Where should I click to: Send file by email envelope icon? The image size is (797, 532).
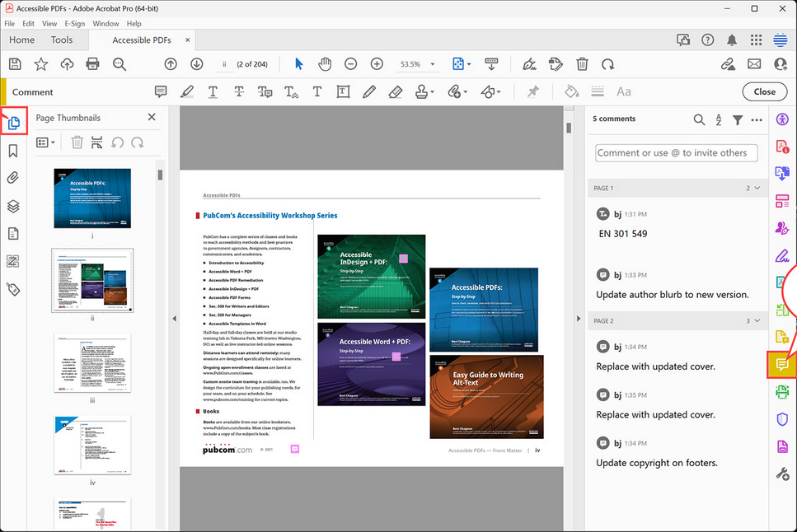coord(754,64)
